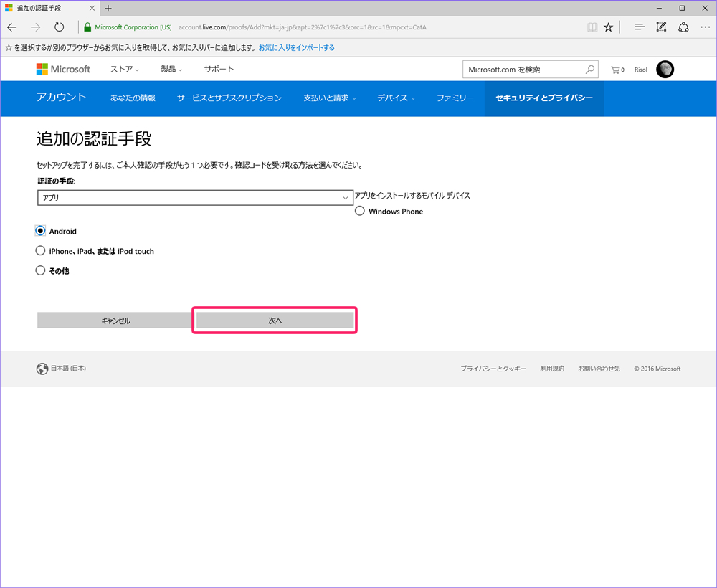Open the share icon in toolbar

pos(683,27)
